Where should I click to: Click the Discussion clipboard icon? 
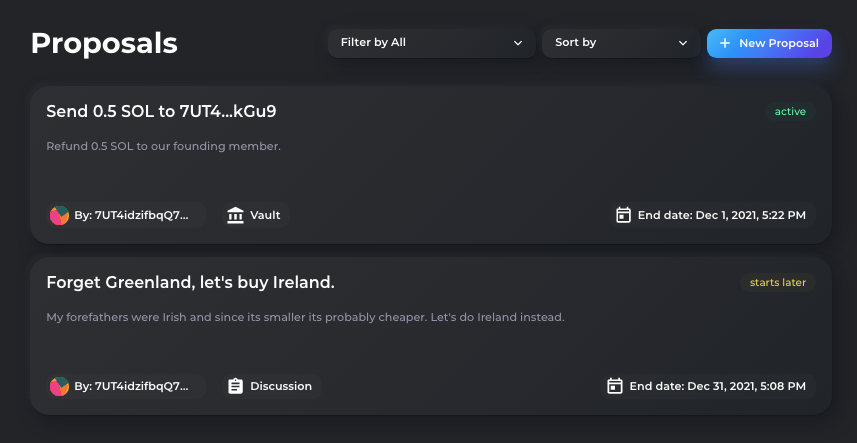tap(235, 386)
